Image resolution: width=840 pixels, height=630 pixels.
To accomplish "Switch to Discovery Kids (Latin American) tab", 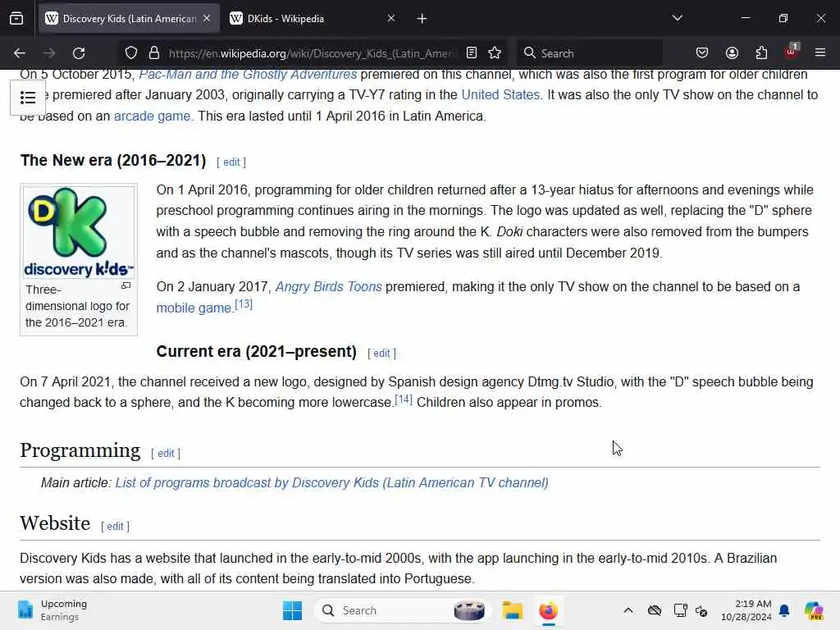I will [x=128, y=19].
